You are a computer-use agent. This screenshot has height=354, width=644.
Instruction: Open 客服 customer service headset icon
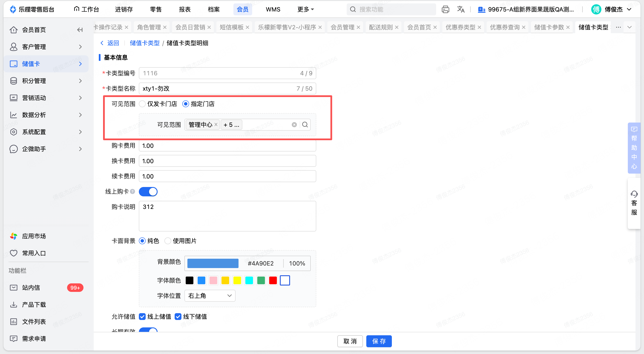[x=634, y=194]
